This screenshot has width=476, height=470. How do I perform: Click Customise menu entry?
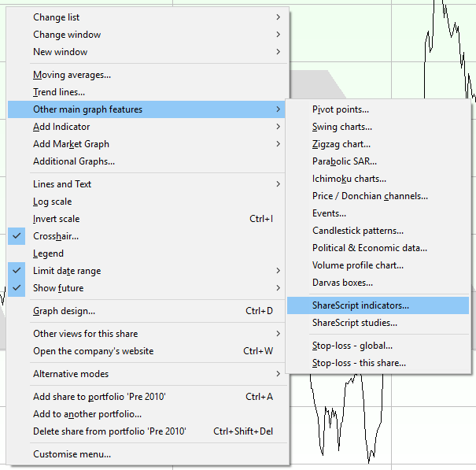click(x=72, y=453)
